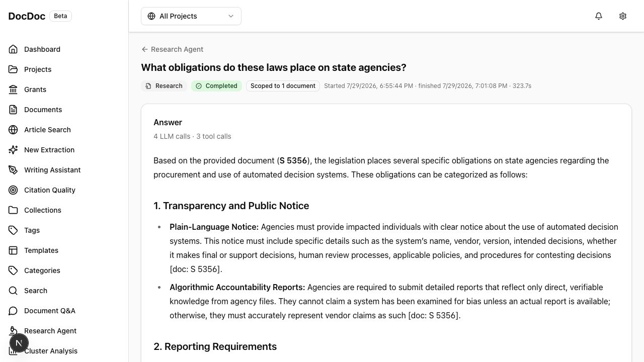The height and width of the screenshot is (362, 644).
Task: Click the Beta label
Action: [x=60, y=16]
